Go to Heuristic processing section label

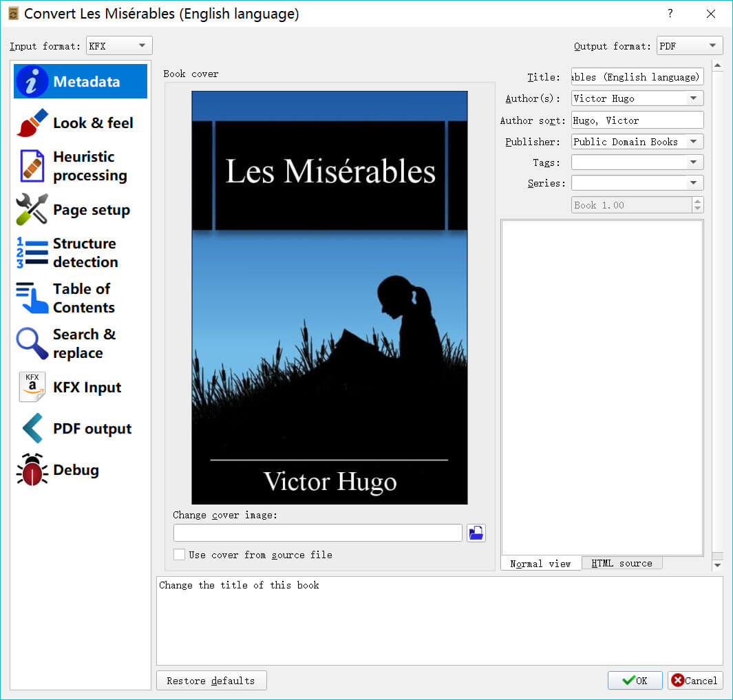tap(89, 166)
